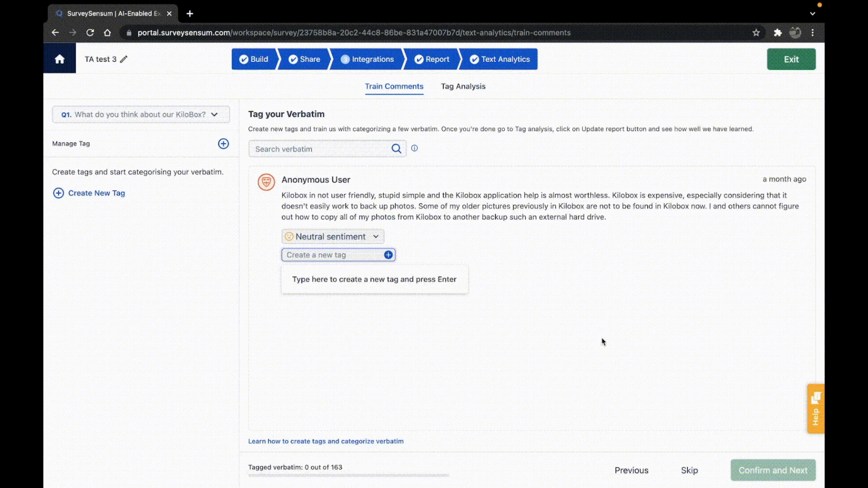Click the Text Analytics navigation icon
This screenshot has width=868, height=488.
pos(475,59)
